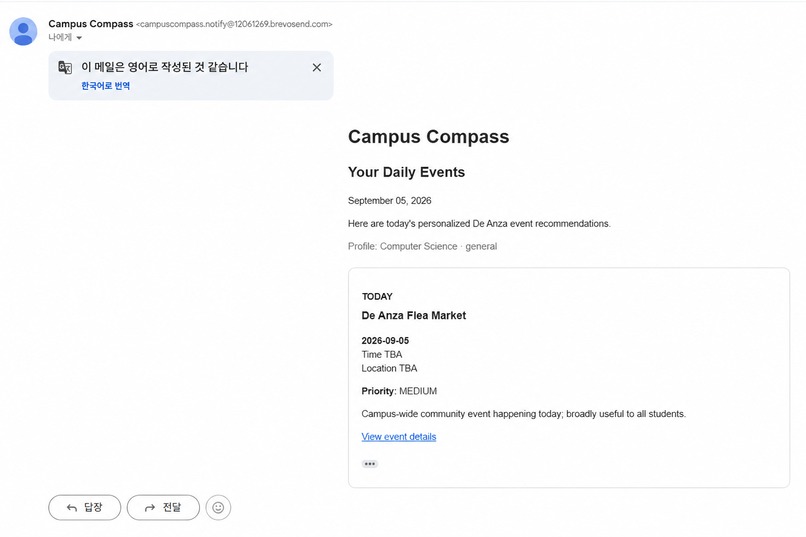Viewport: 806px width, 537px height.
Task: Expand trimmed content with the three-dot button
Action: [370, 464]
